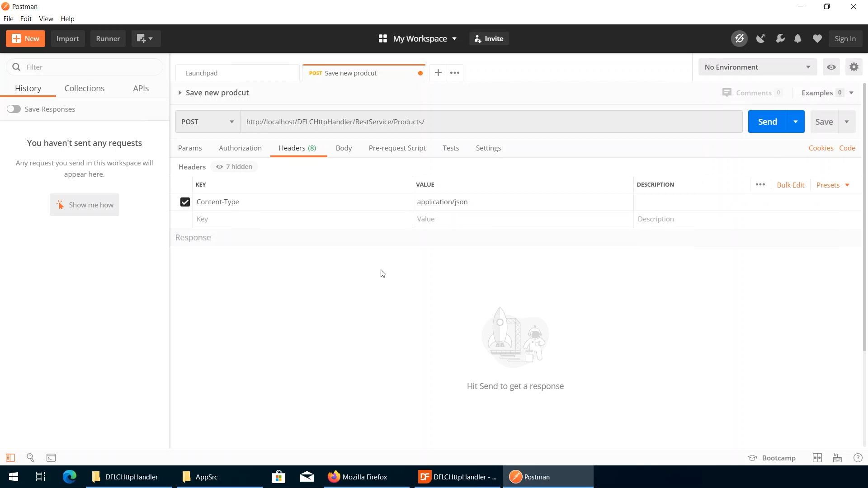Click the Bulk Edit link
The image size is (868, 488).
click(x=790, y=185)
